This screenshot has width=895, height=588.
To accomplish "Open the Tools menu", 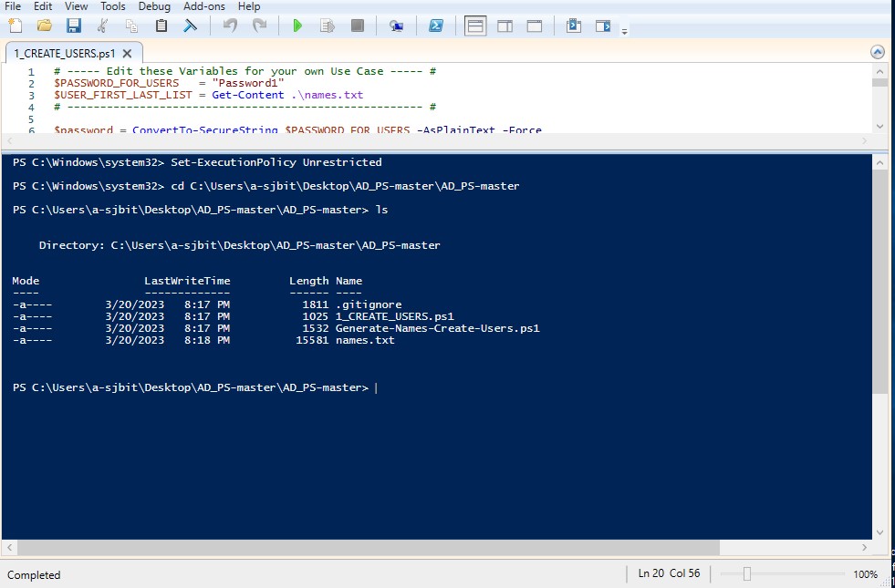I will [113, 6].
